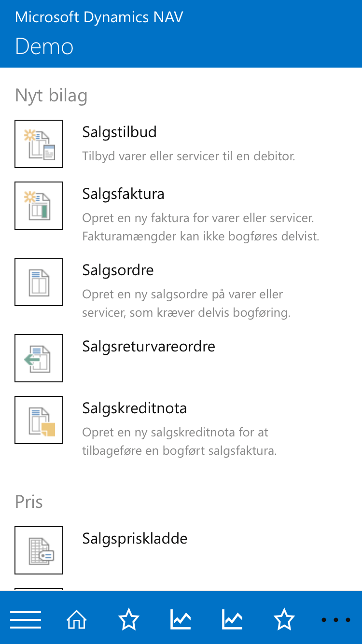Choose the Salgspriskladde entry title

click(x=135, y=539)
